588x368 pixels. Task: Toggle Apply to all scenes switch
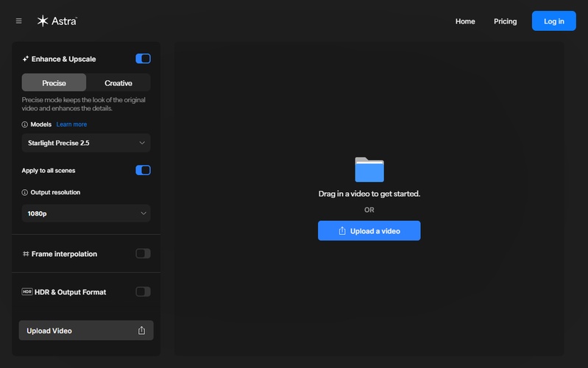pos(144,170)
